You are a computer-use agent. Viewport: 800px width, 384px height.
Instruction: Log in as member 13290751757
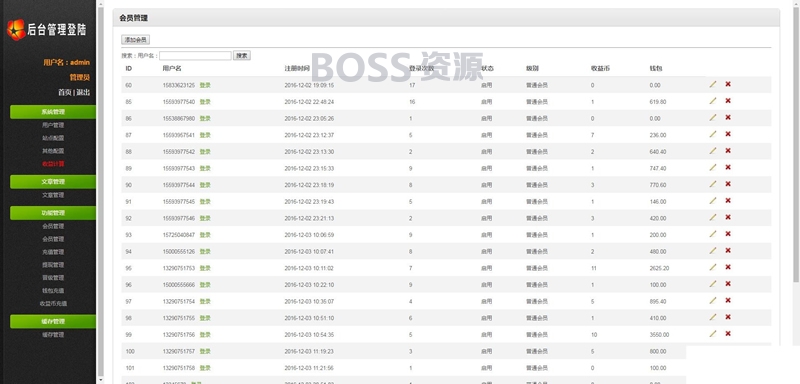[x=205, y=351]
